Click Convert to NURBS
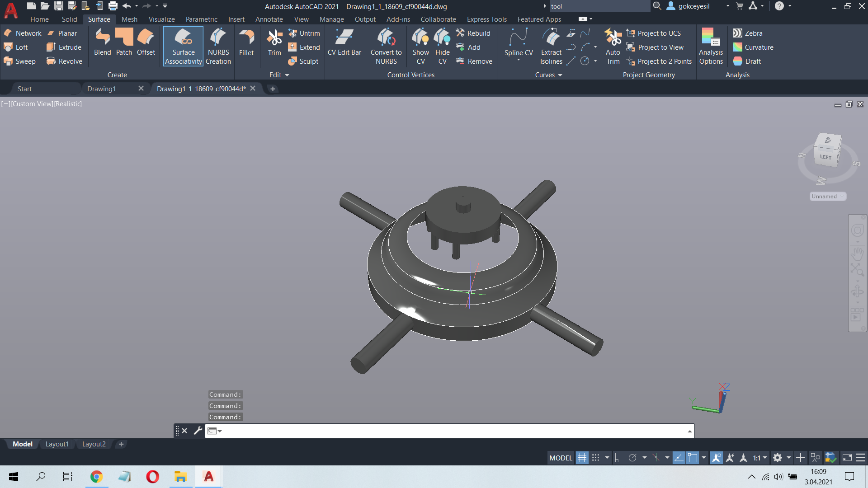 [x=386, y=47]
